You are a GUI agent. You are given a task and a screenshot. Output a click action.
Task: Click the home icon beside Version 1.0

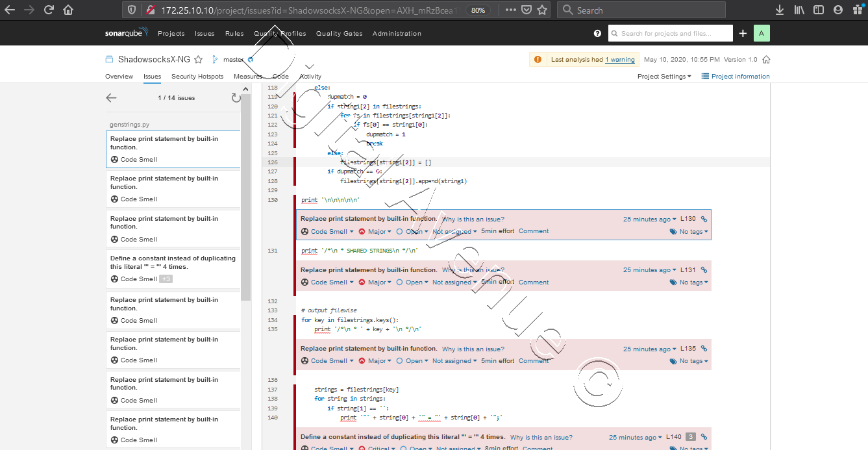pyautogui.click(x=766, y=59)
